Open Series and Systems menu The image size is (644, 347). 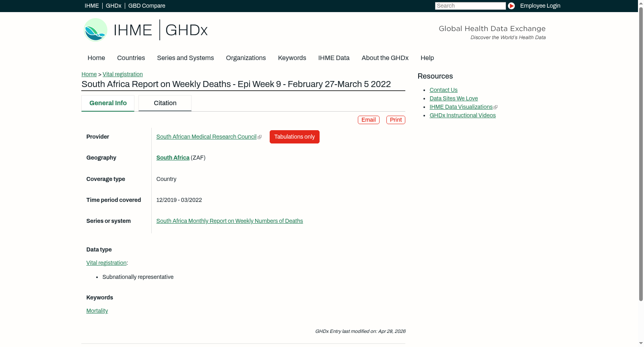[185, 58]
